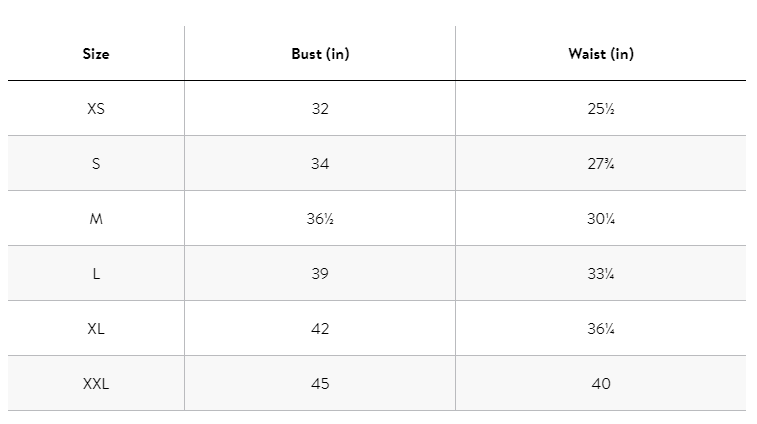Click the waist value 30¼
The image size is (757, 424).
point(601,219)
